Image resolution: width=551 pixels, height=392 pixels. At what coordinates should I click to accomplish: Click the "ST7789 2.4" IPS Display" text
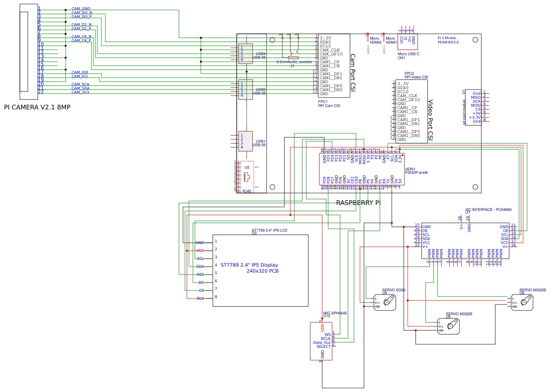(249, 265)
